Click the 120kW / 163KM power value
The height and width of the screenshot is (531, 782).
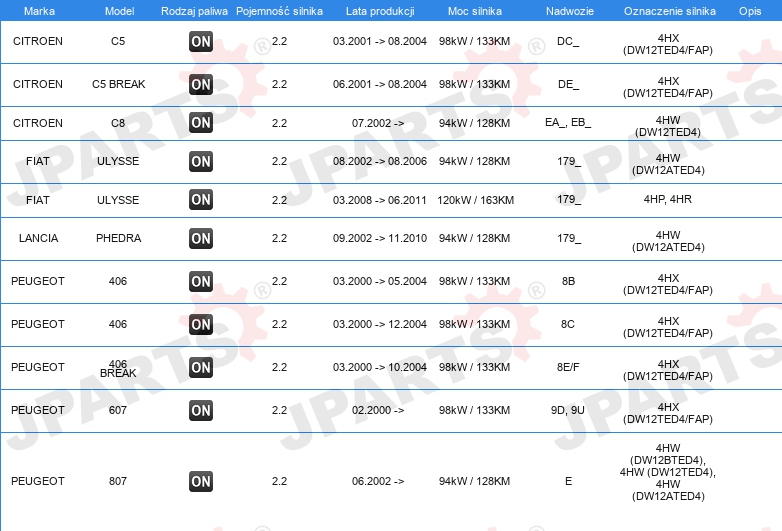(x=475, y=200)
